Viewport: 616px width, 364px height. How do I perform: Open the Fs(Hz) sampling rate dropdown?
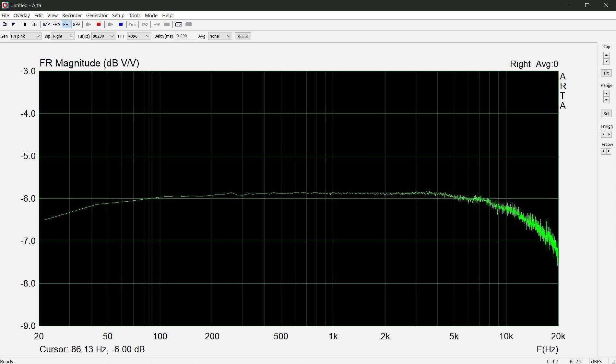[x=103, y=36]
